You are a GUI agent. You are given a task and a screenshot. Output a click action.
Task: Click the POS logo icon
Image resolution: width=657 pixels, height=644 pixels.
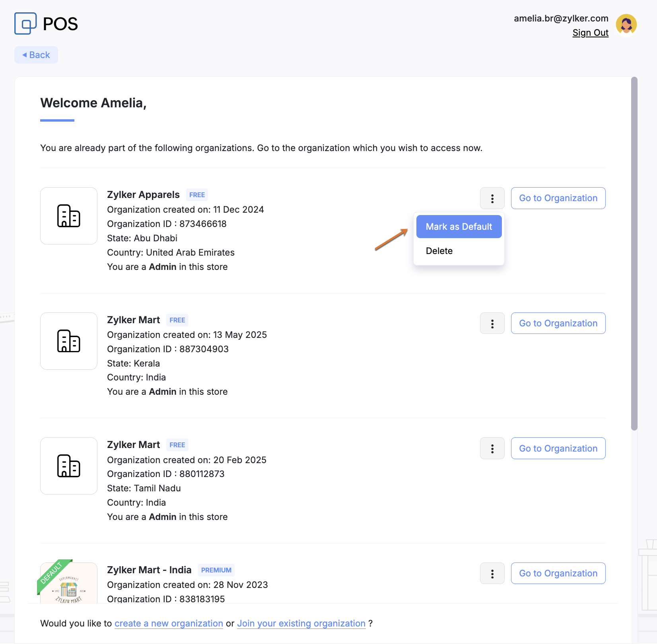(x=25, y=23)
